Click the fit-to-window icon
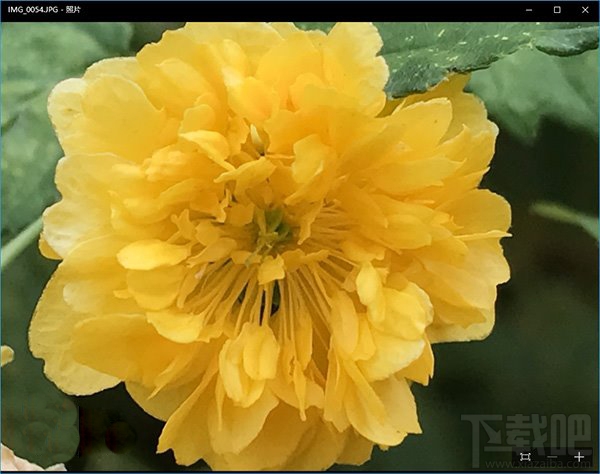Image resolution: width=600 pixels, height=474 pixels. pos(525,457)
